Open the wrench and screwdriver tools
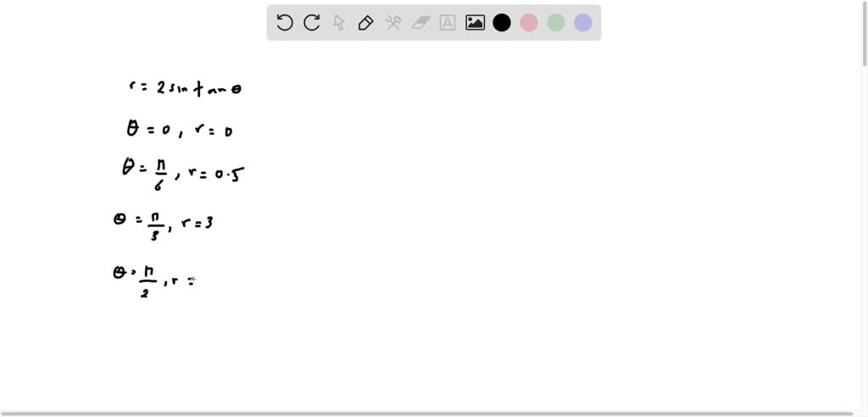This screenshot has width=868, height=417. 393,23
